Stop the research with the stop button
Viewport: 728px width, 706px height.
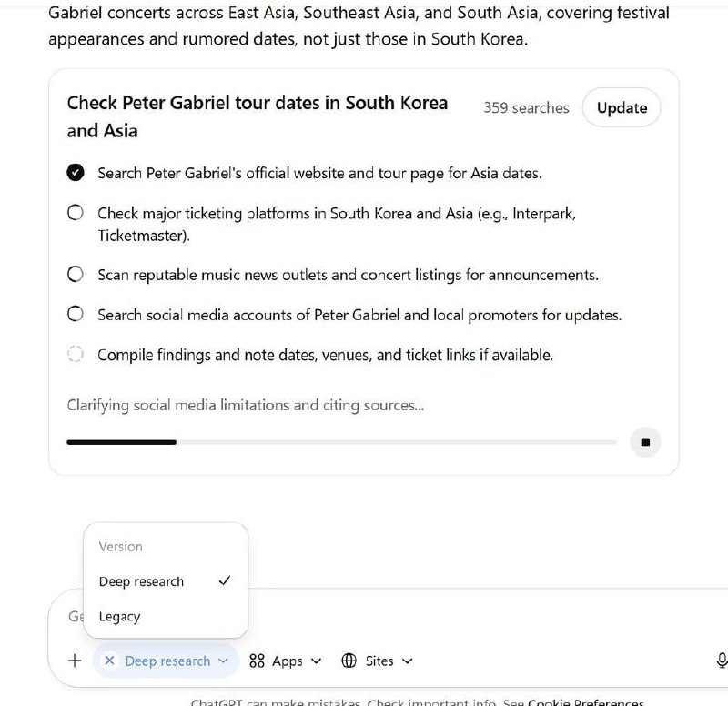click(645, 442)
